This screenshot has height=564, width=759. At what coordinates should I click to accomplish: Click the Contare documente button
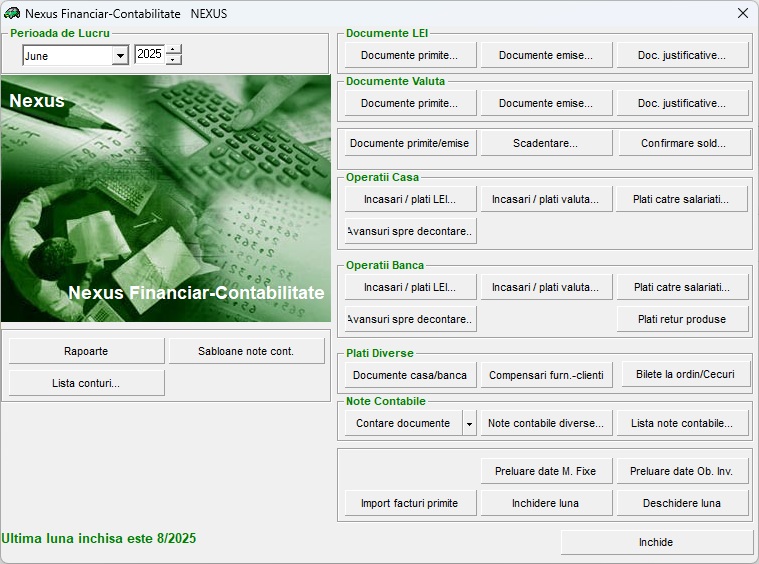404,423
